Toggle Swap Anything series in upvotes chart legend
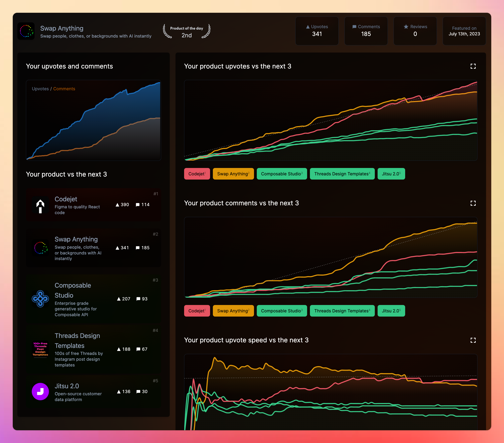This screenshot has width=504, height=443. 233,174
